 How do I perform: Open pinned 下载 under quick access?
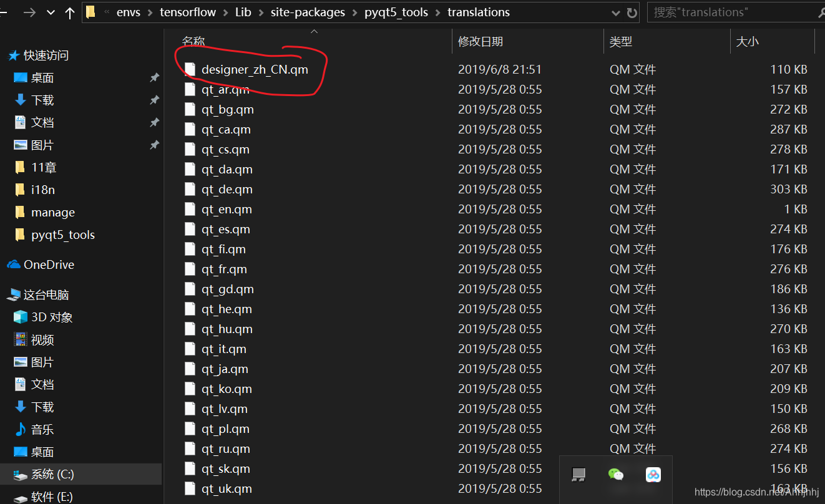42,100
